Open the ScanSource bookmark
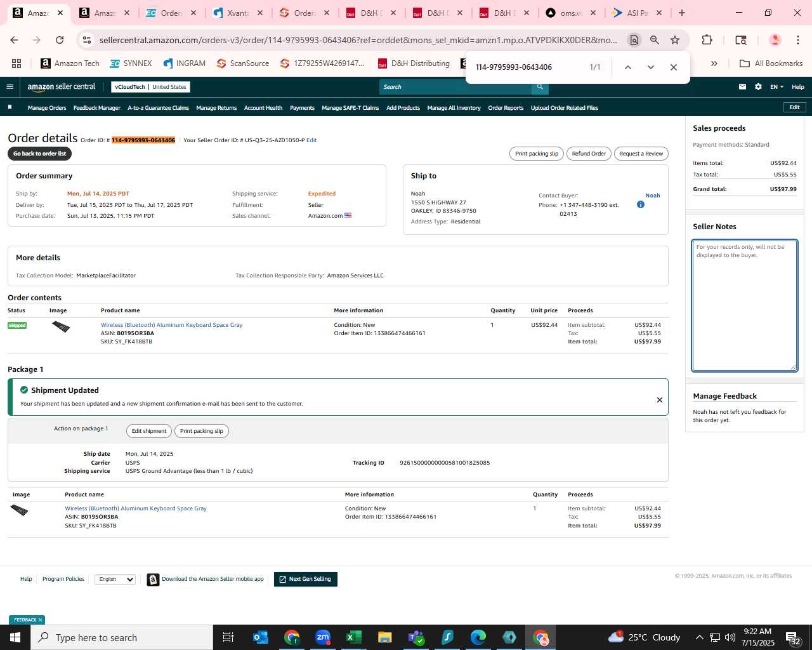The image size is (812, 650). (242, 63)
